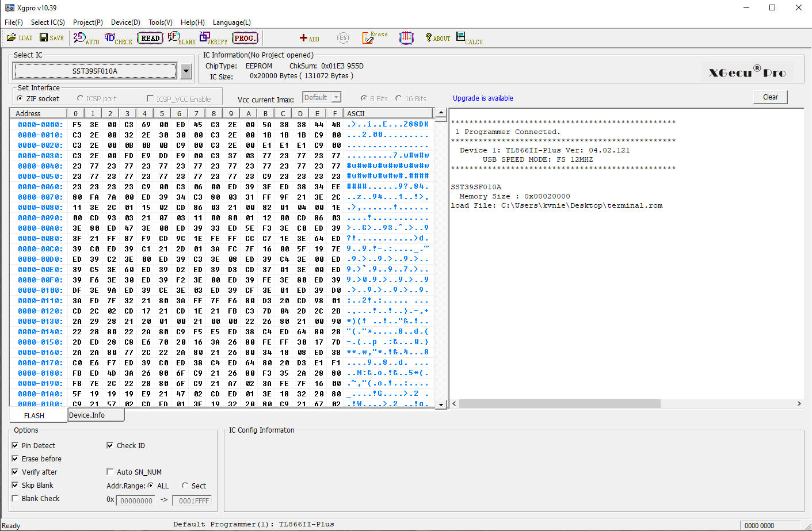
Task: Click the ID CHECK toolbar icon
Action: [x=118, y=39]
